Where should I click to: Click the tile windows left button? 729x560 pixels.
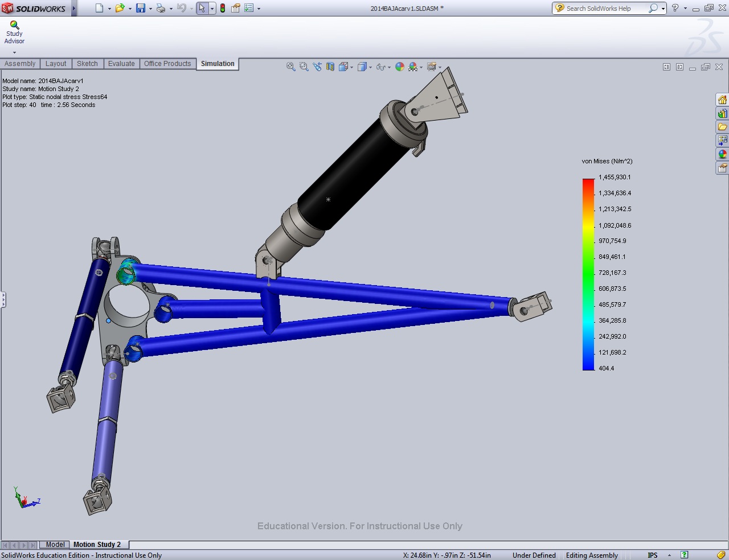click(666, 67)
